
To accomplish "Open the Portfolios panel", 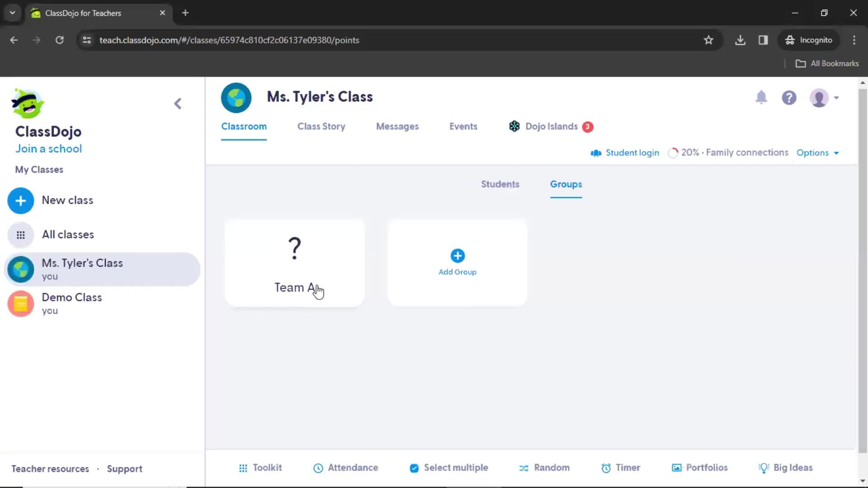I will tap(700, 468).
